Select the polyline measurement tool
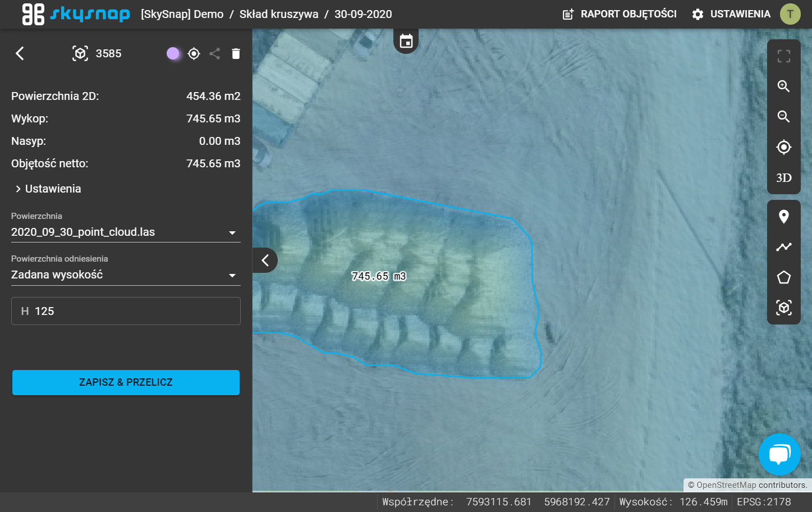This screenshot has width=812, height=512. pos(784,247)
